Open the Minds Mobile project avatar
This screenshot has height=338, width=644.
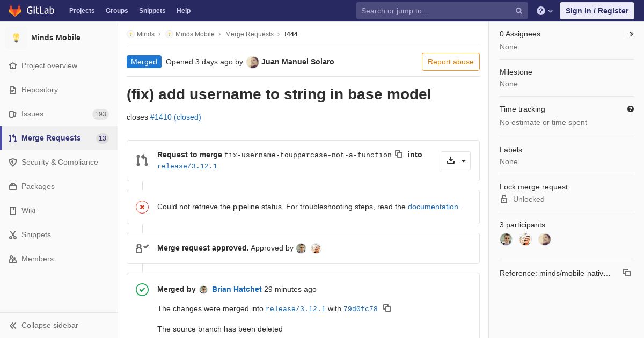pos(16,38)
